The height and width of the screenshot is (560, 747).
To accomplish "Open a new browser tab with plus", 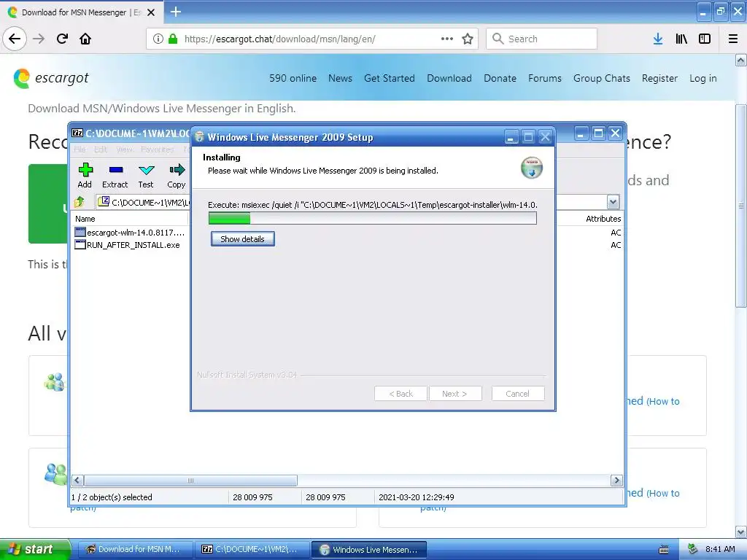I will [176, 12].
